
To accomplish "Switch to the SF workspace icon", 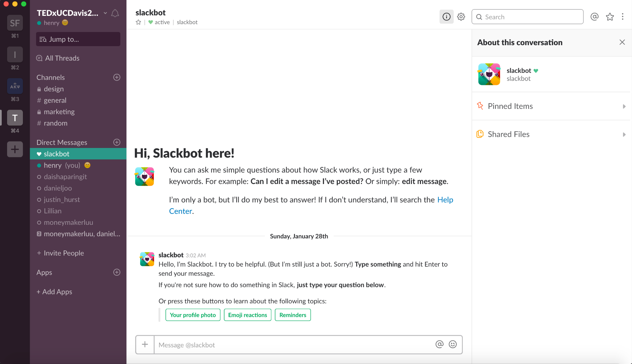I will coord(15,23).
